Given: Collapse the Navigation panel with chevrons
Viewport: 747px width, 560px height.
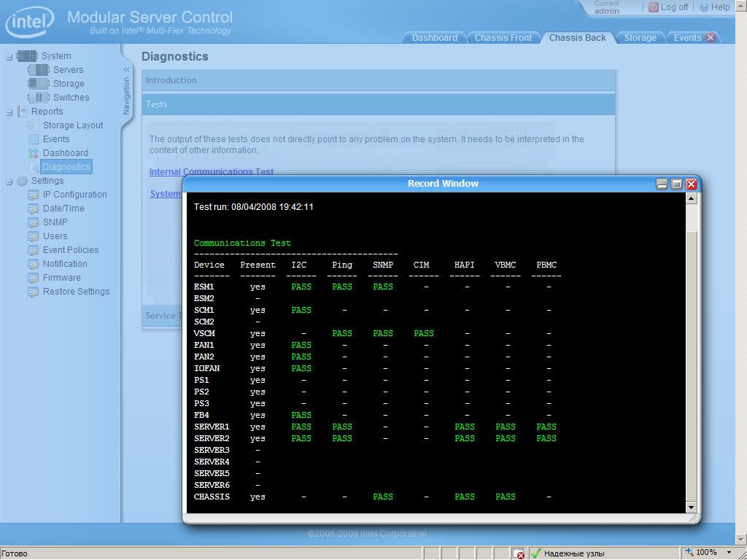Looking at the screenshot, I should coord(126,70).
